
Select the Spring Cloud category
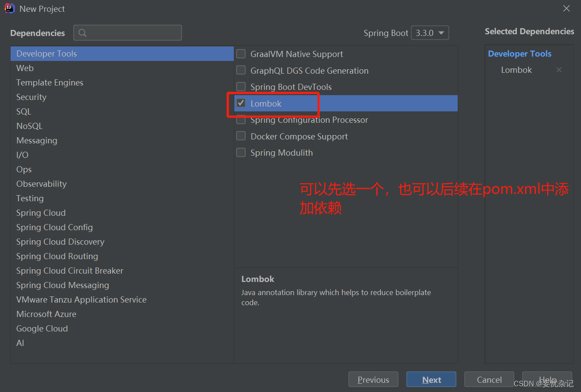point(122,213)
